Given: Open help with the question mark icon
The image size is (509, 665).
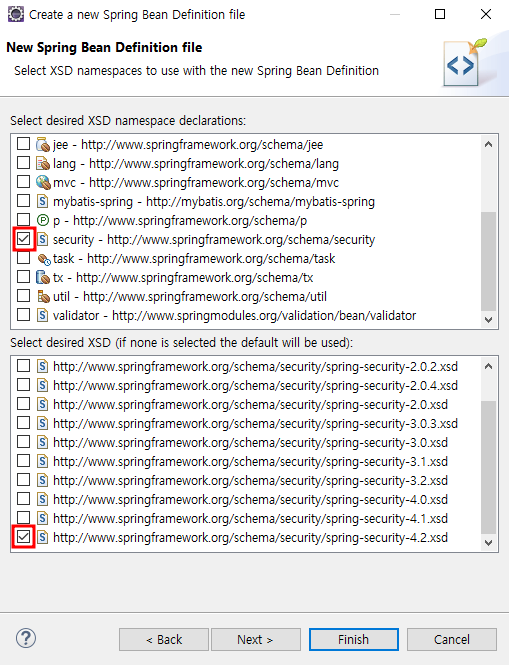Looking at the screenshot, I should [26, 638].
